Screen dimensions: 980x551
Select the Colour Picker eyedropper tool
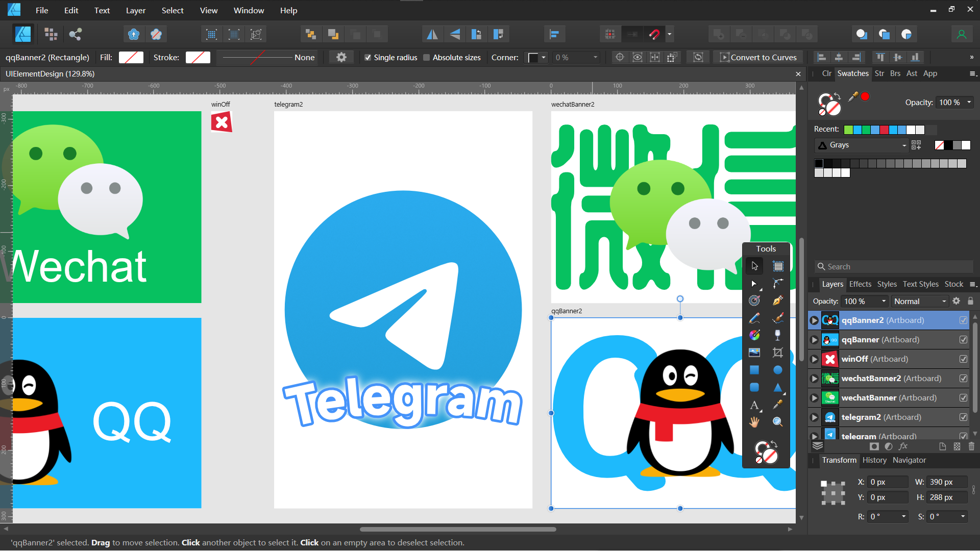point(778,405)
